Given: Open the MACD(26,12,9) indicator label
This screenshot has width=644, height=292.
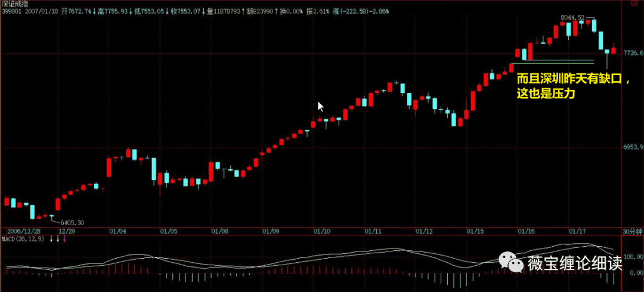Looking at the screenshot, I should [23, 239].
